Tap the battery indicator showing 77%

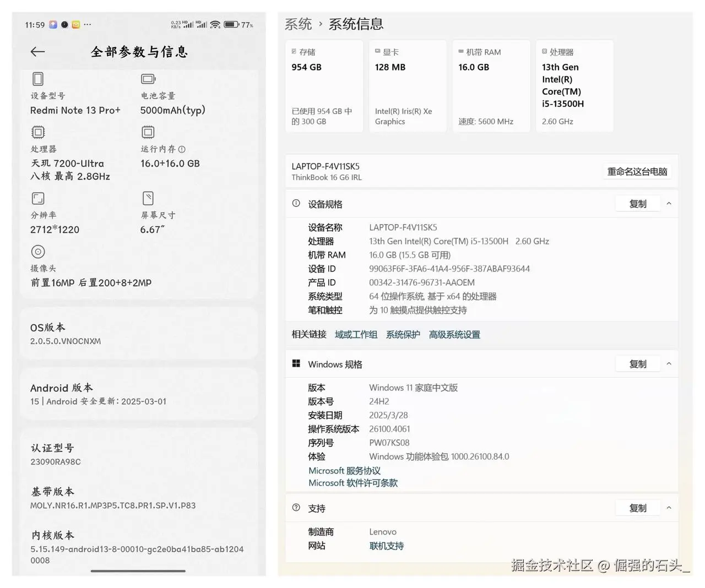pyautogui.click(x=238, y=25)
